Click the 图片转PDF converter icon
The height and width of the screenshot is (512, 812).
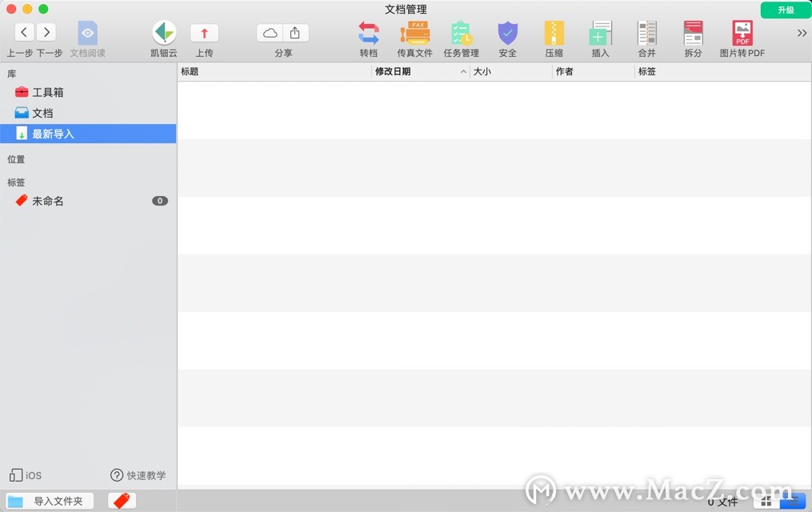coord(742,36)
